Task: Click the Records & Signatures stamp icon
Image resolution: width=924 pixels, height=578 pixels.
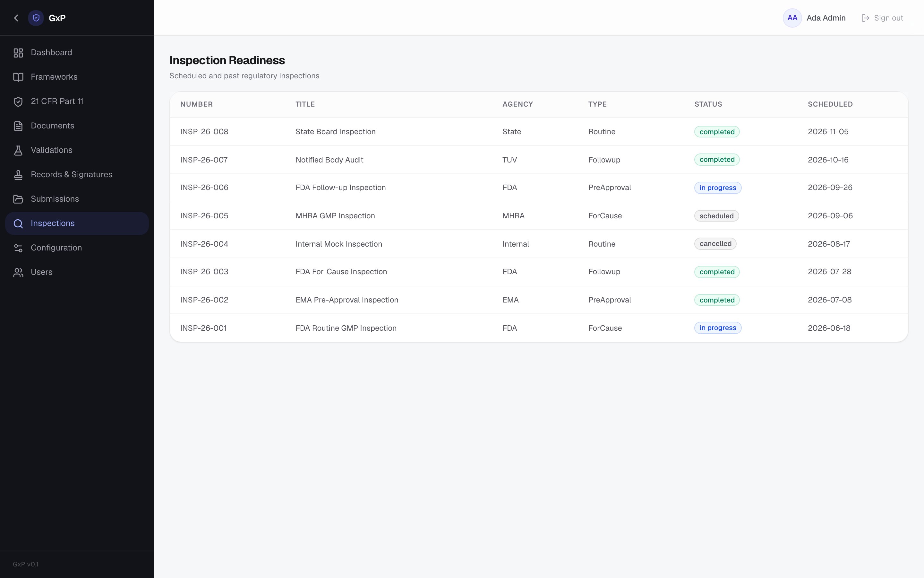Action: click(x=18, y=175)
